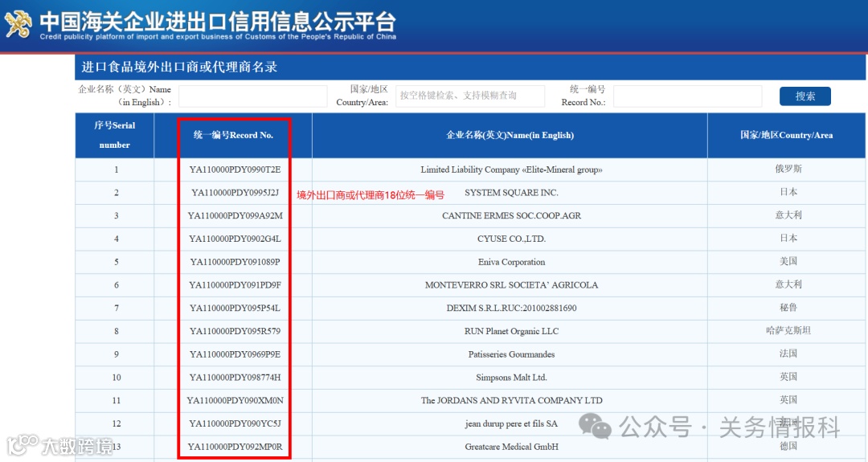Click country 英国 in JORDANS AND RYVITA row
This screenshot has width=868, height=462.
[788, 400]
